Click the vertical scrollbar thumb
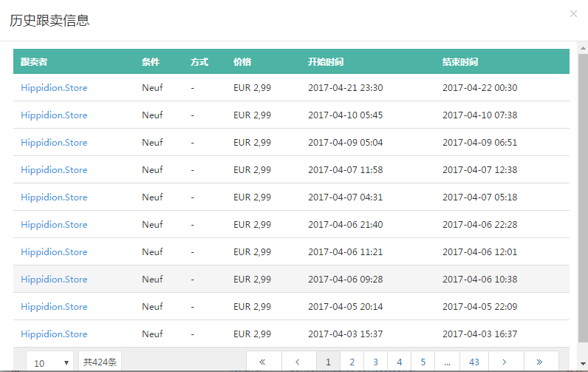 tap(583, 197)
